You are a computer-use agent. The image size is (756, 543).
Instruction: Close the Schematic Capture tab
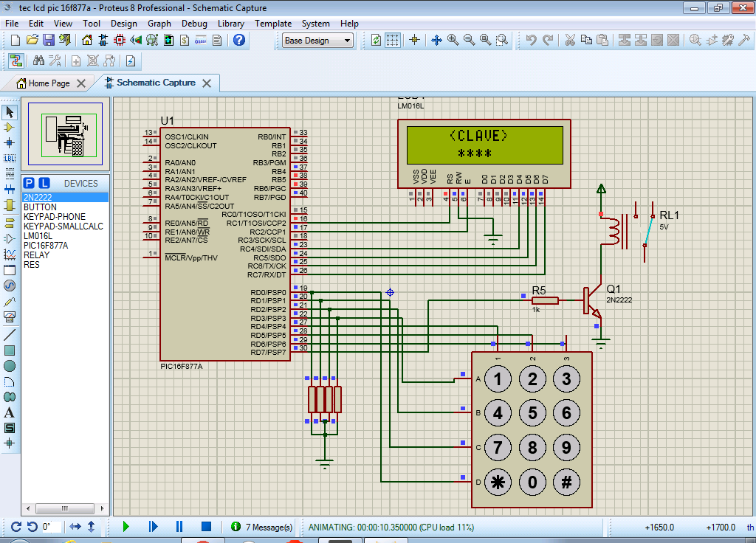click(x=207, y=83)
